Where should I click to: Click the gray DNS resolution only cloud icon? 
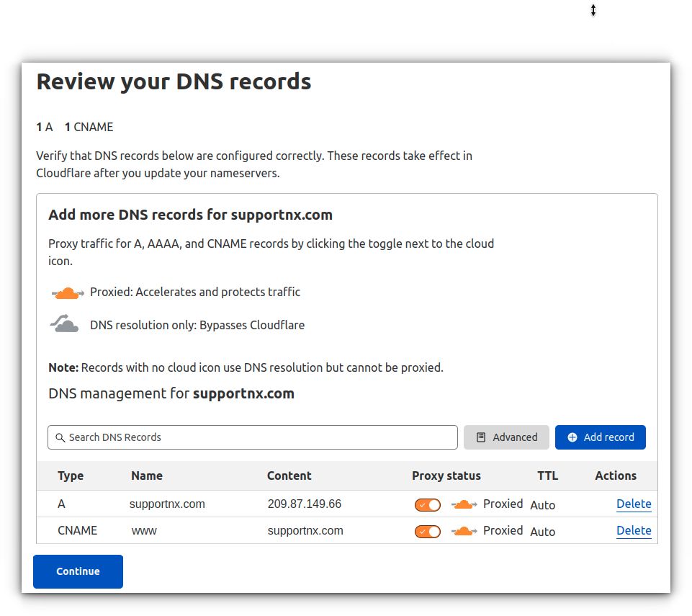(x=64, y=323)
